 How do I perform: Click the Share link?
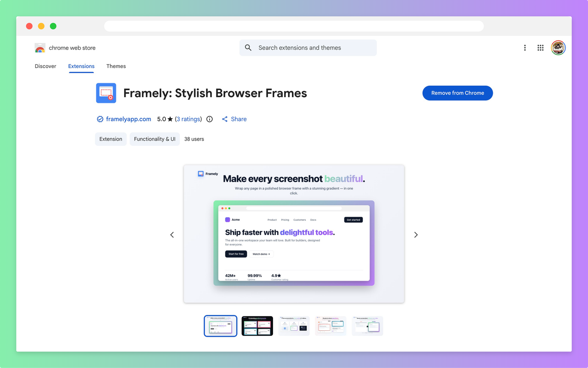tap(234, 119)
